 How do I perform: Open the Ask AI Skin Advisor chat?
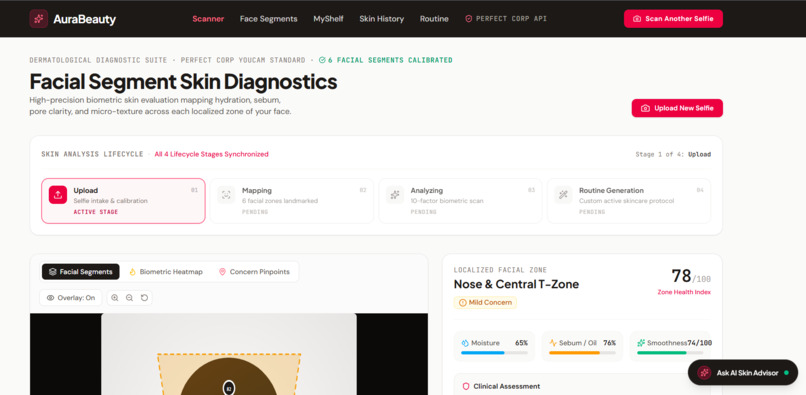coord(743,373)
